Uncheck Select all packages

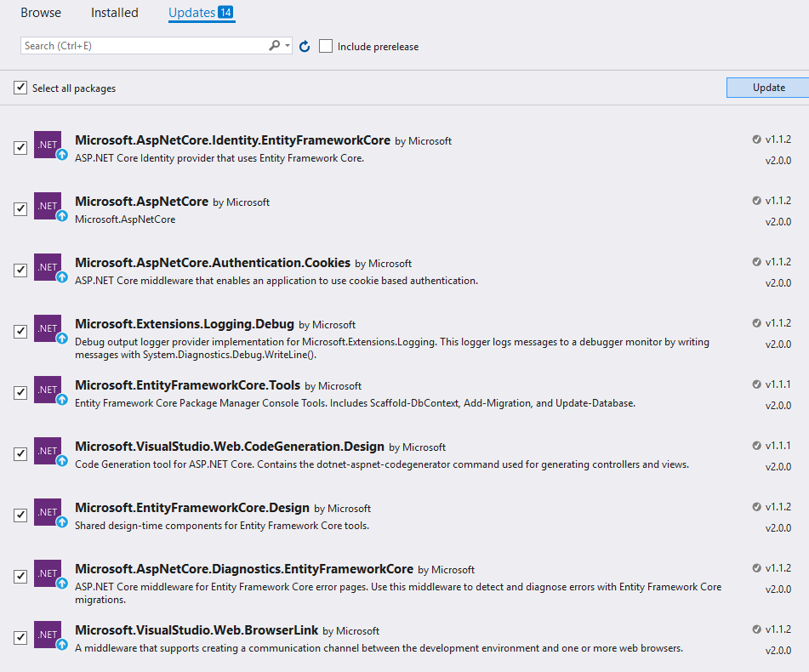(x=20, y=88)
